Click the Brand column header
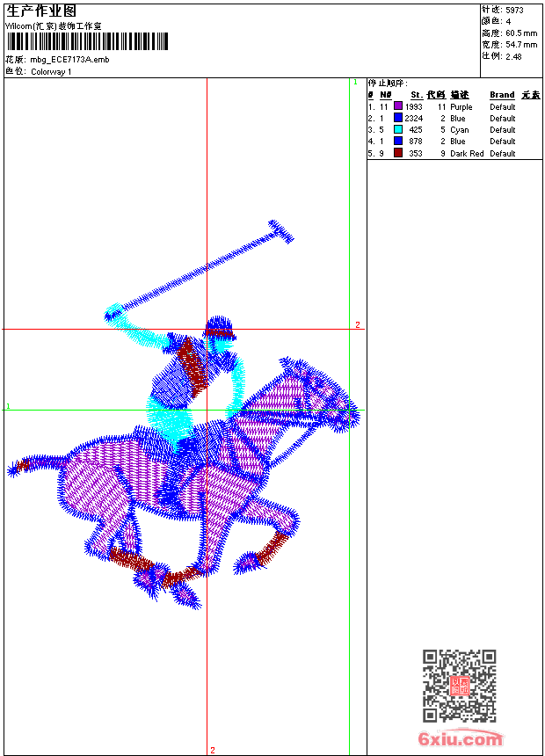The width and height of the screenshot is (545, 756). pyautogui.click(x=502, y=95)
